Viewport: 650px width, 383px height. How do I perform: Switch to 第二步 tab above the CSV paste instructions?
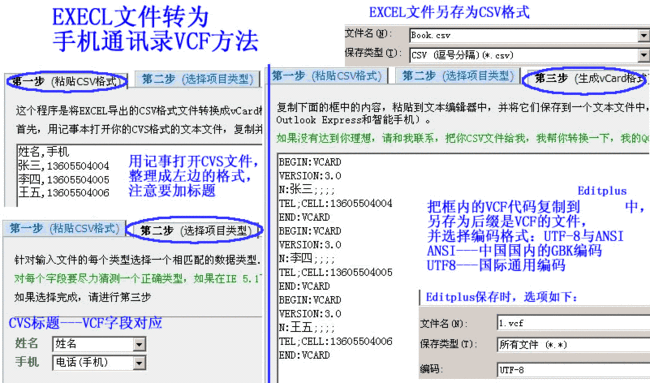click(198, 79)
